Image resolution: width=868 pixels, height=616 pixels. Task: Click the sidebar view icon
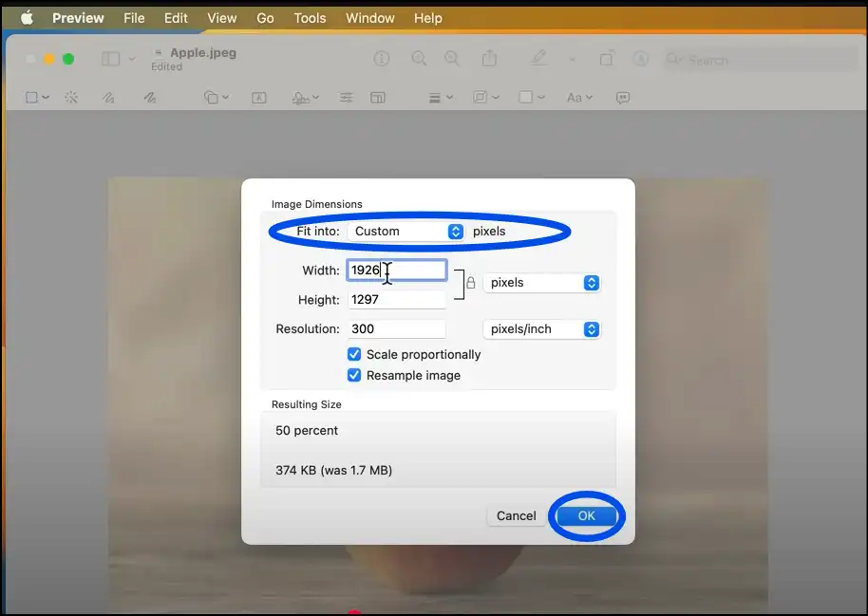click(111, 59)
